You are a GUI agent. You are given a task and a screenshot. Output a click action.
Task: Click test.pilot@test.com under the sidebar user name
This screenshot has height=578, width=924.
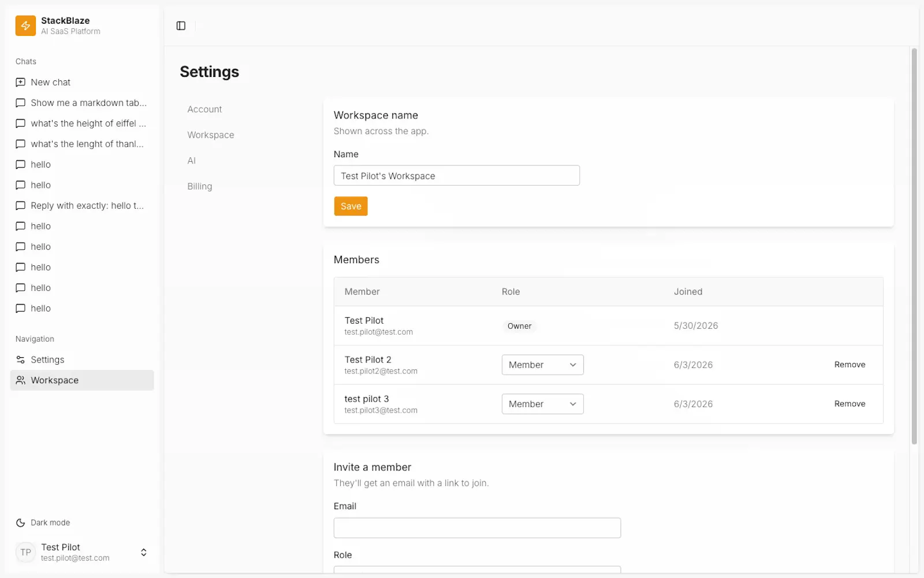click(x=75, y=558)
